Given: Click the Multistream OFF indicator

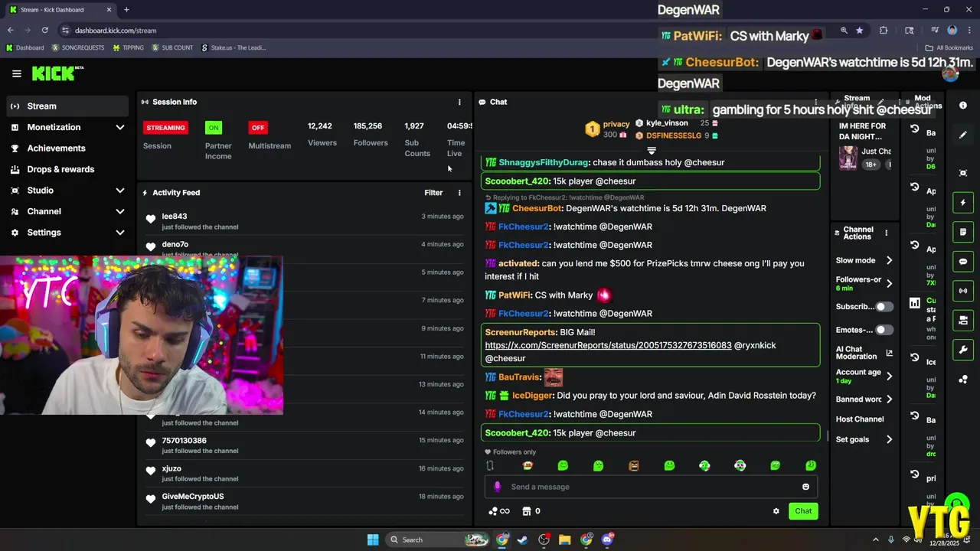Looking at the screenshot, I should pyautogui.click(x=258, y=128).
